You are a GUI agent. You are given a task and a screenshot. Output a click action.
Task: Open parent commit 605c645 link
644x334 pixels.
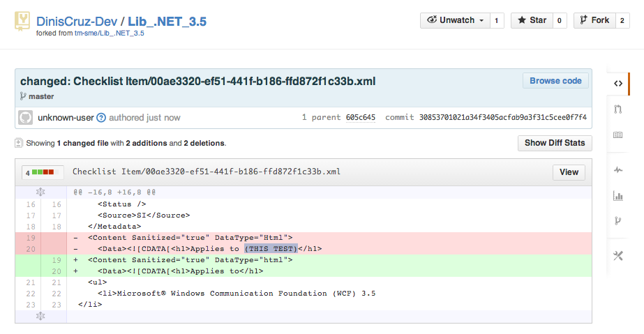pyautogui.click(x=361, y=118)
